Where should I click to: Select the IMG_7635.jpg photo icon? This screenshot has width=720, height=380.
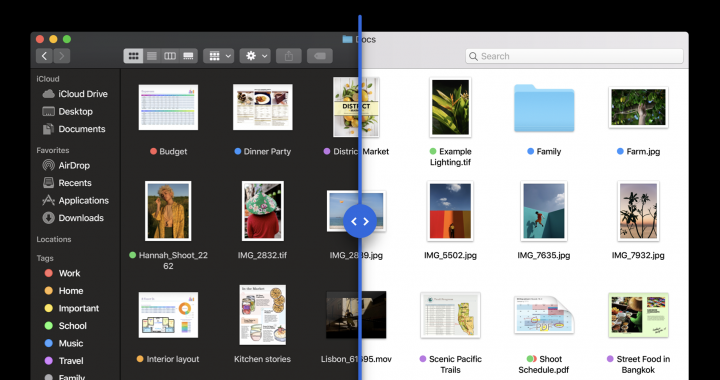click(544, 211)
